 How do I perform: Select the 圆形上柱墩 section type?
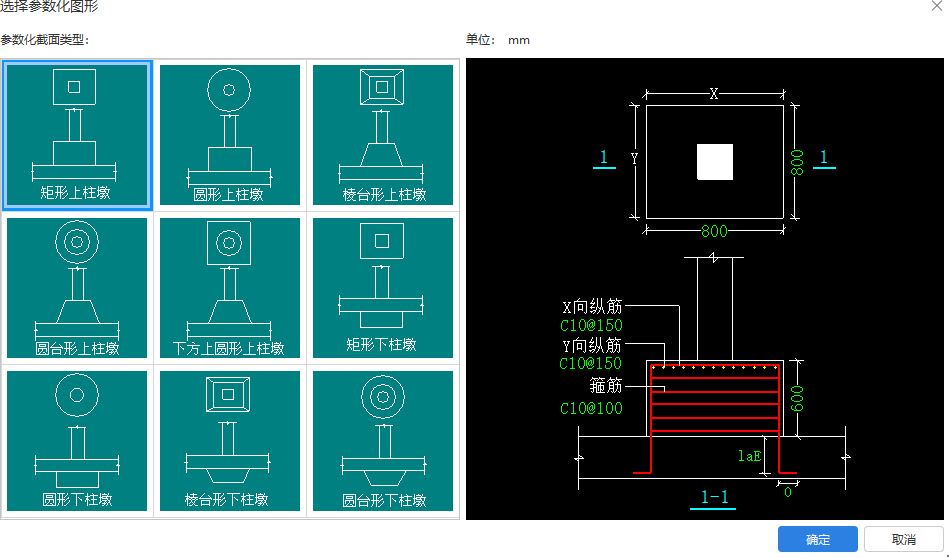coord(230,135)
